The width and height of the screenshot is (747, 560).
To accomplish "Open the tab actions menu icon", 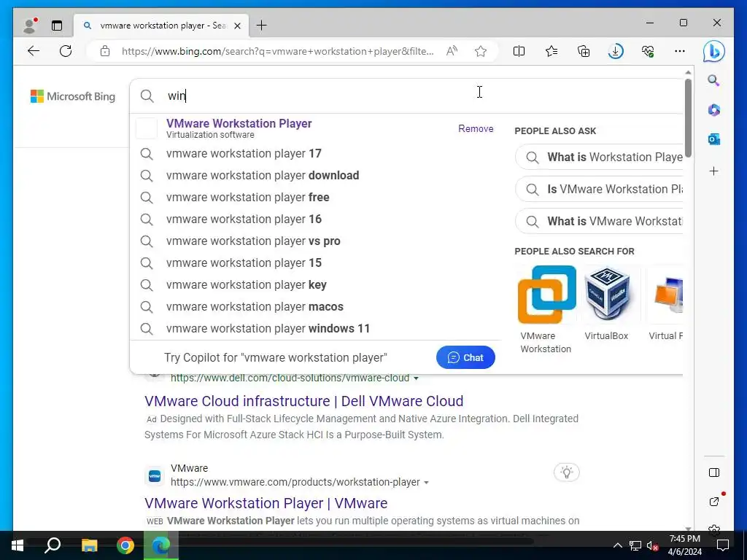I will (x=57, y=26).
